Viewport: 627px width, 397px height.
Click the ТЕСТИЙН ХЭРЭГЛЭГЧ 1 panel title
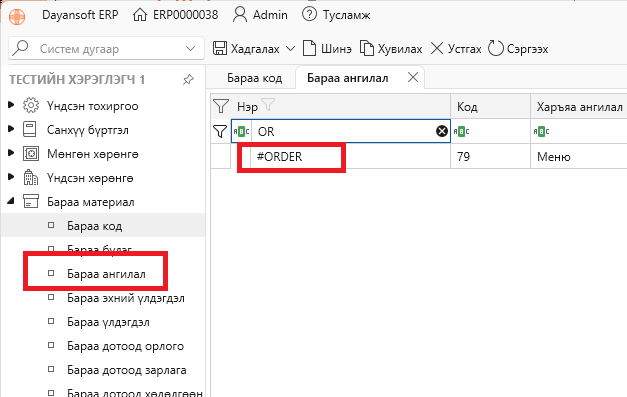[77, 80]
